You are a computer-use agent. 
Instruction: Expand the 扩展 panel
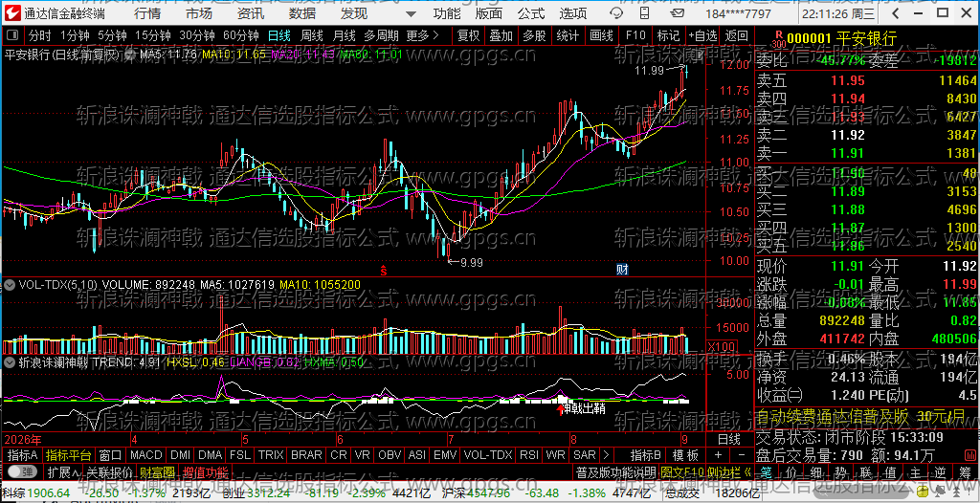point(63,471)
